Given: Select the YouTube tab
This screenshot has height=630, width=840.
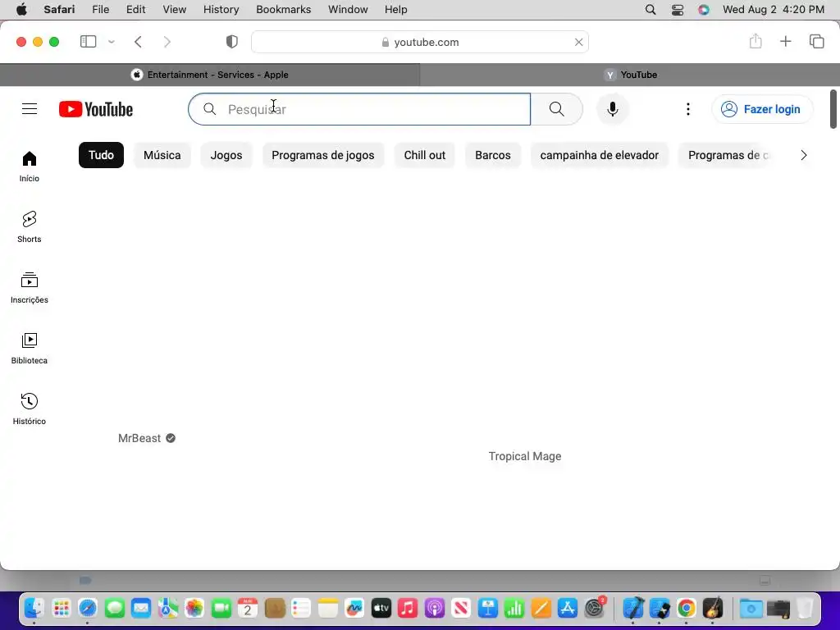Looking at the screenshot, I should click(630, 75).
